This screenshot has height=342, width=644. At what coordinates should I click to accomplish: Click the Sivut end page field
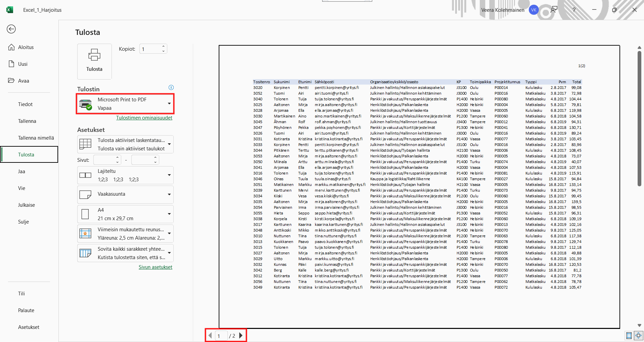[x=142, y=160]
